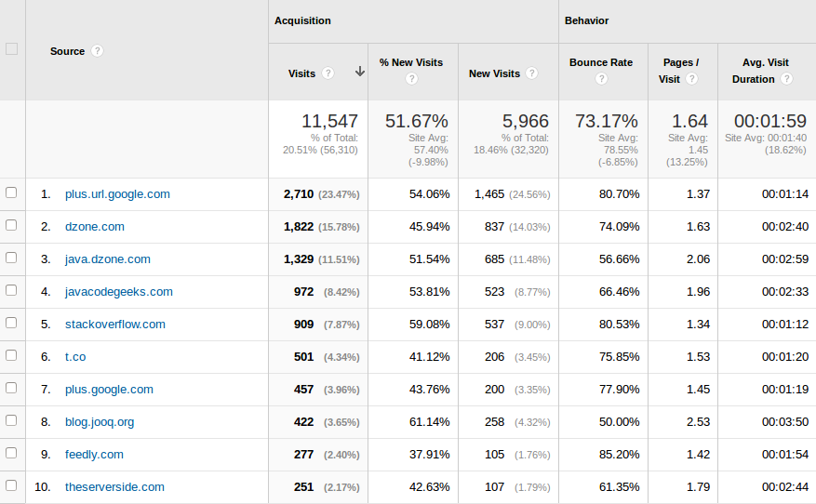816x504 pixels.
Task: Select visits value 2,710
Action: 299,194
